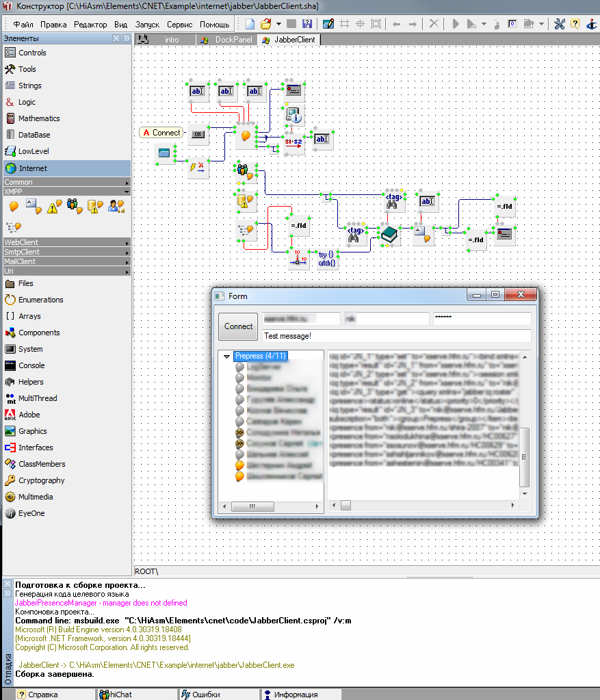Viewport: 600px width, 700px height.
Task: Select the XMPP user id element icon
Action: click(116, 205)
